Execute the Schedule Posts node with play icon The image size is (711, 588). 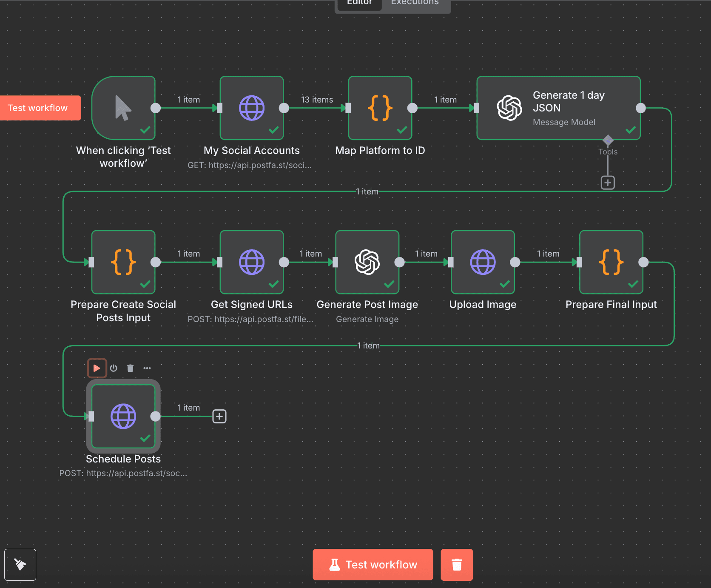[97, 368]
